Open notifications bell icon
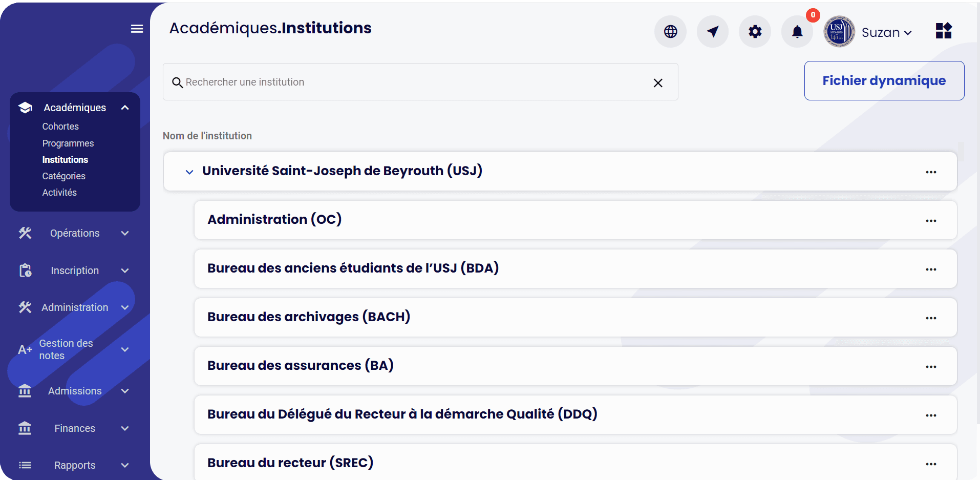 point(797,32)
